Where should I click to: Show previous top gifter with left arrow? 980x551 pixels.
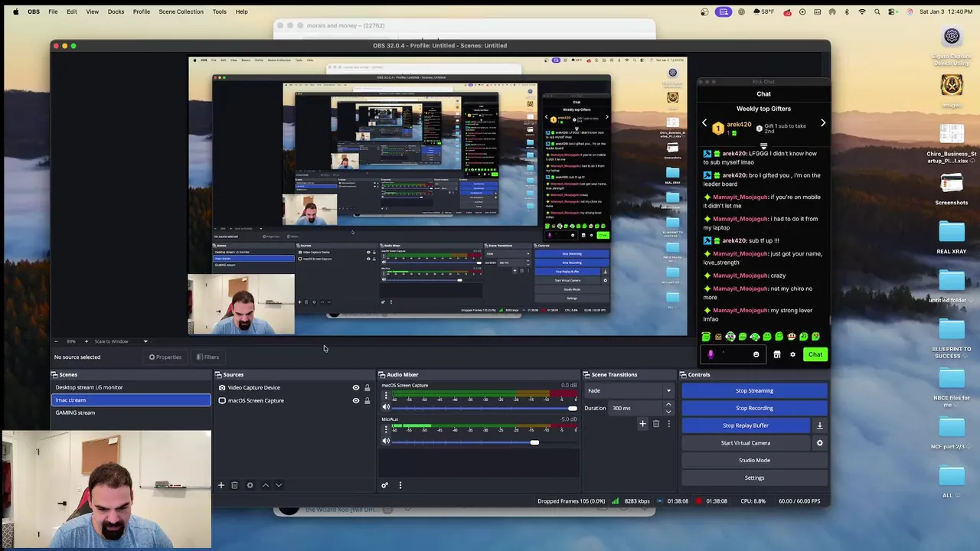[704, 123]
